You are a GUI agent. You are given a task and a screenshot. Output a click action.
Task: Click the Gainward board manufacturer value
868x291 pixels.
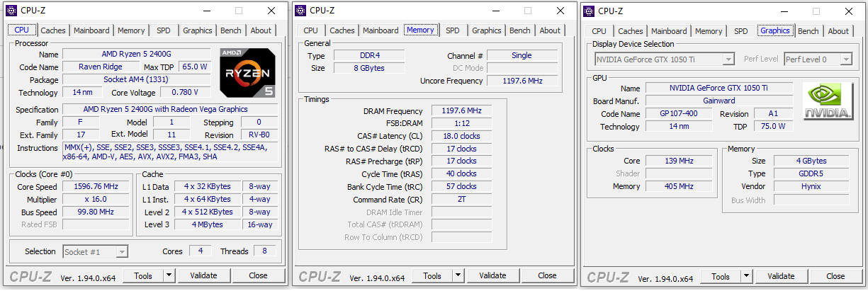point(719,101)
